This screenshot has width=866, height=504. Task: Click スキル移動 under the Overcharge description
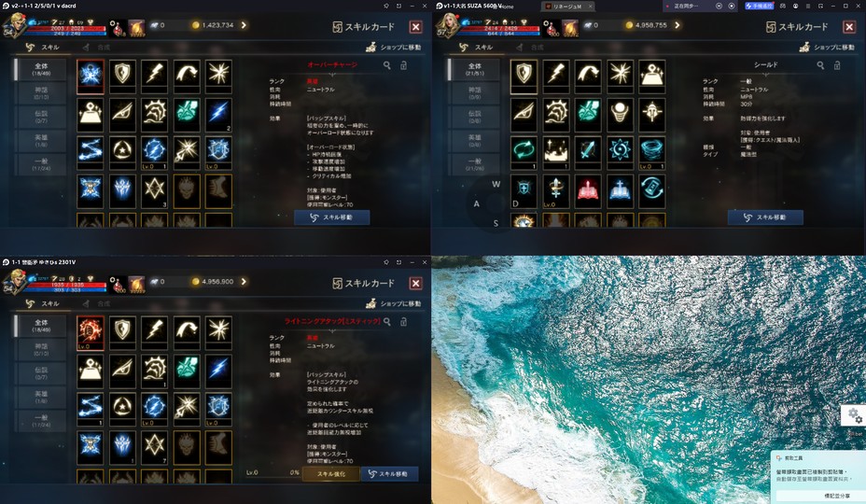pyautogui.click(x=332, y=217)
